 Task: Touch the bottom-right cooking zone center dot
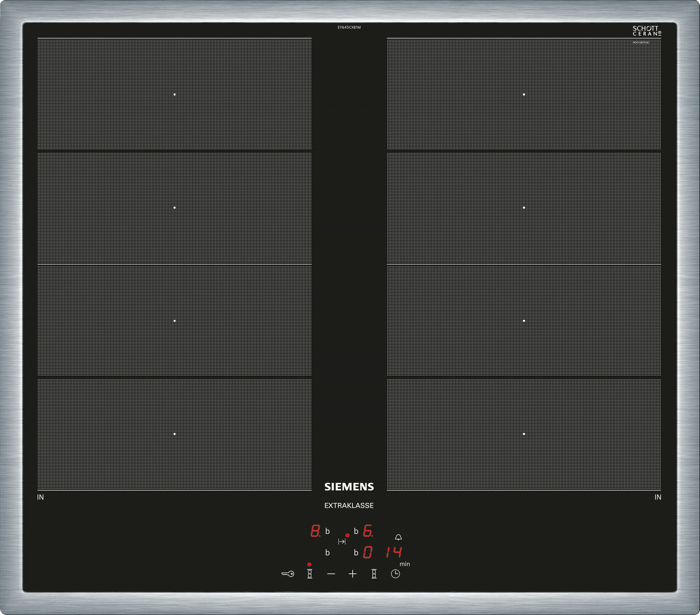[x=524, y=434]
